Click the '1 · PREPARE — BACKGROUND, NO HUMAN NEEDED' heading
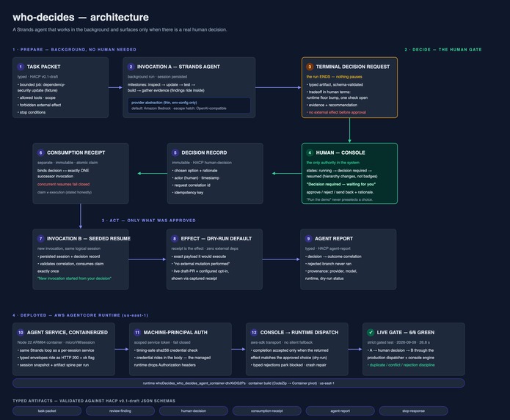Viewport: 510px width, 420px height. click(x=75, y=49)
